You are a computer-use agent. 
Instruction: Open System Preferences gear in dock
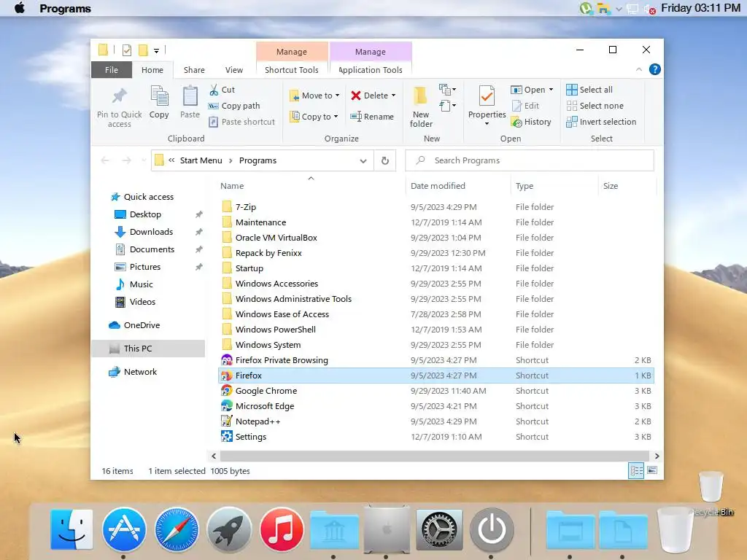coord(439,529)
